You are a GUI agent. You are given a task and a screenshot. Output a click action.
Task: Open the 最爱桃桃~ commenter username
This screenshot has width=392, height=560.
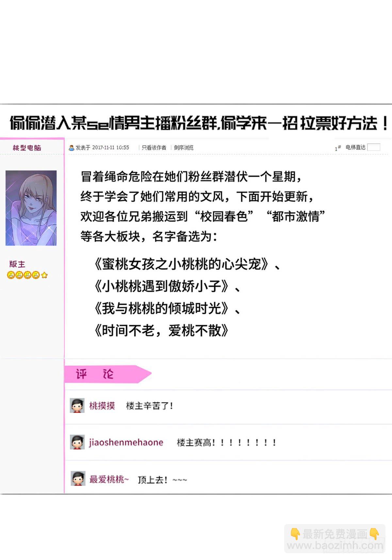coord(109,479)
